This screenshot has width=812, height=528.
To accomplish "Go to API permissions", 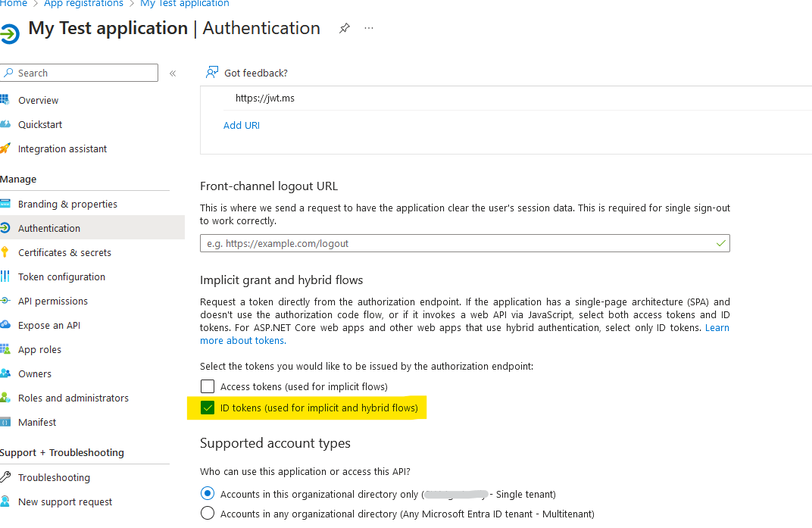I will point(53,301).
